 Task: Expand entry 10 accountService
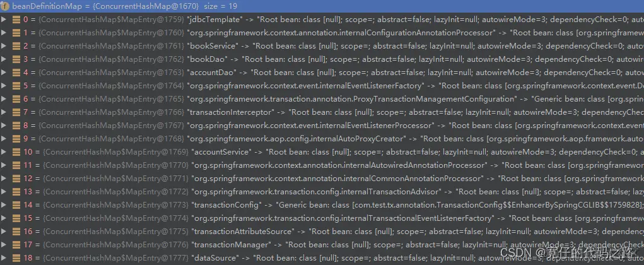[4, 152]
